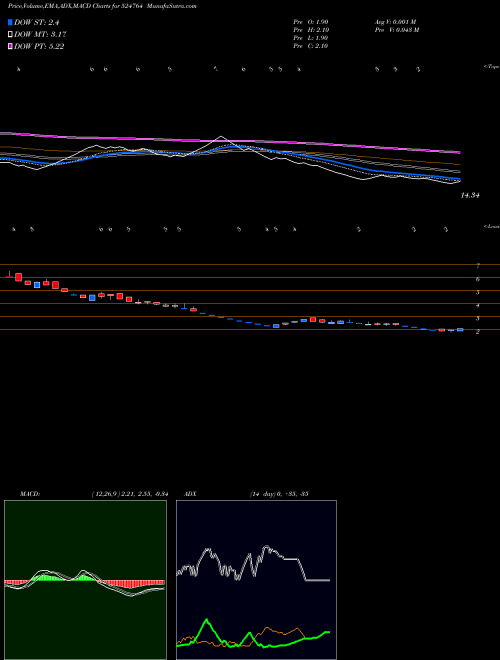The width and height of the screenshot is (500, 660).
Task: Select the 'DOW MT: 3.17' legend label
Action: click(40, 34)
